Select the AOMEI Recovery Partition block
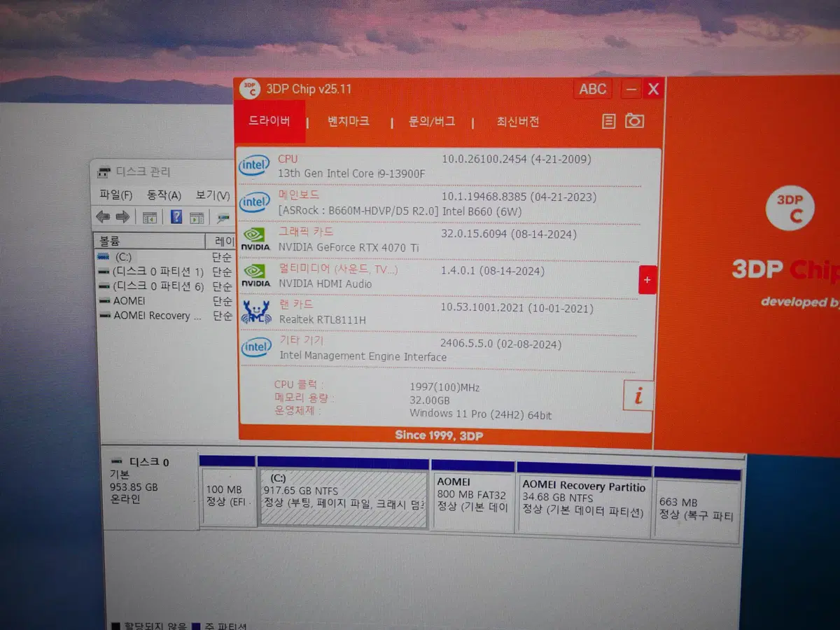840x630 pixels. (584, 499)
